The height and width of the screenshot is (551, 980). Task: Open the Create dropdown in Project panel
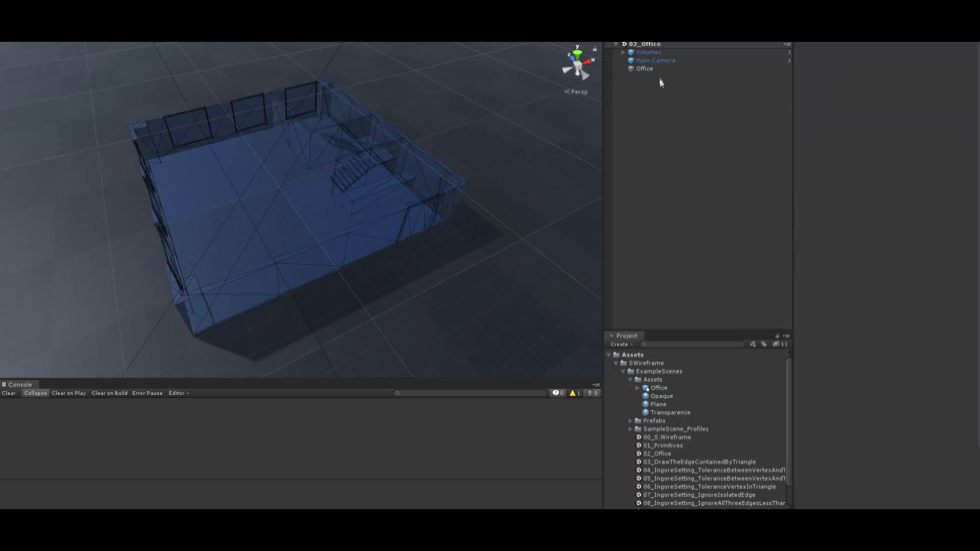coord(621,344)
